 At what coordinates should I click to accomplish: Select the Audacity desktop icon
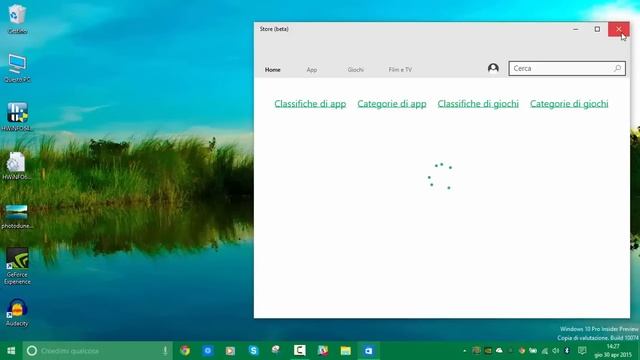pyautogui.click(x=17, y=313)
